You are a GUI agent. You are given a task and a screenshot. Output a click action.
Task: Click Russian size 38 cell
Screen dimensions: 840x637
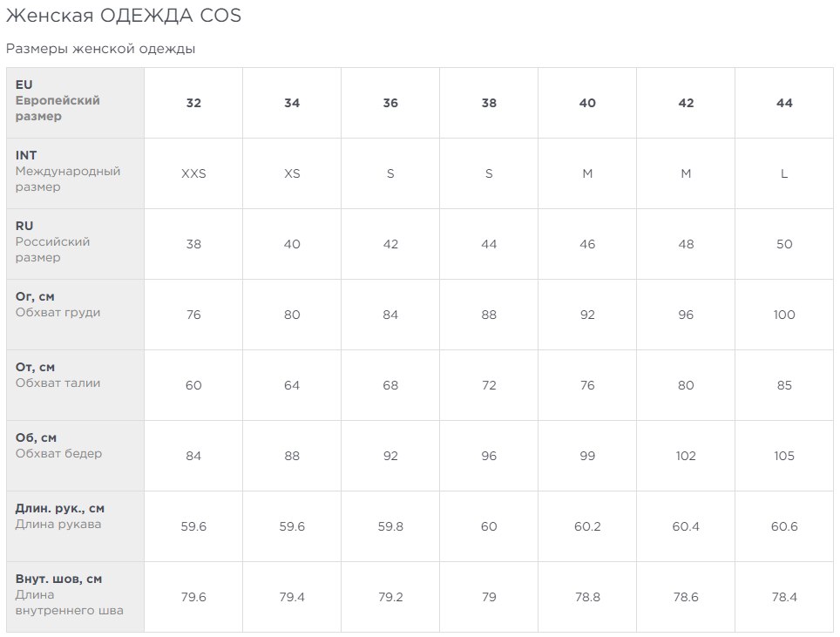[x=193, y=244]
